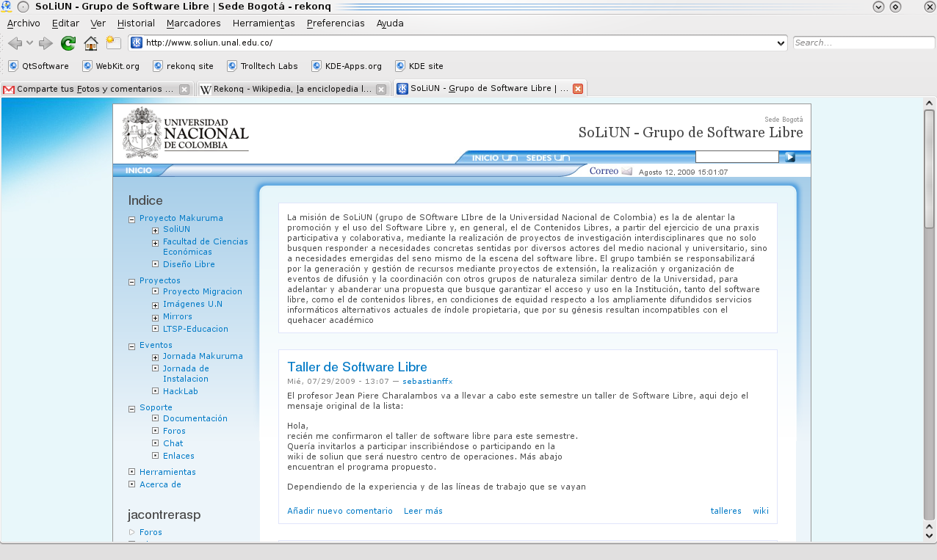Open the Chat link under Soporte
The width and height of the screenshot is (937, 560).
coord(173,443)
